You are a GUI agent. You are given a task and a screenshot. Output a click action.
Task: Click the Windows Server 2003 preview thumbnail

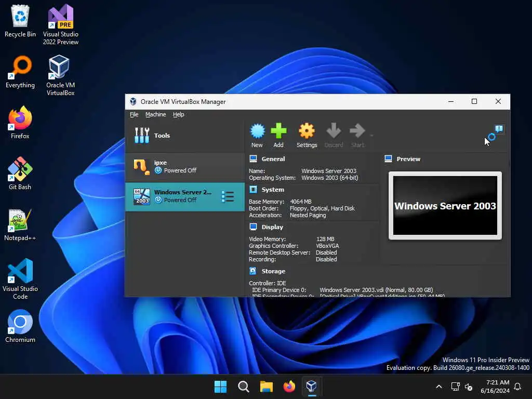click(445, 205)
